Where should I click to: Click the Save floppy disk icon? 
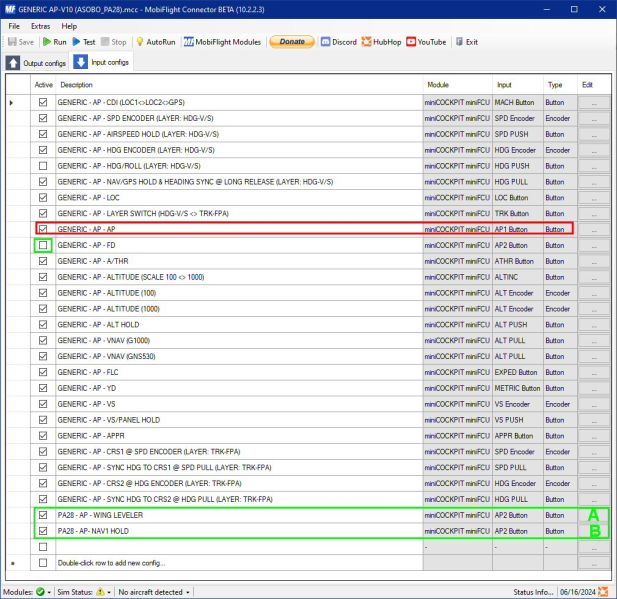click(x=12, y=42)
